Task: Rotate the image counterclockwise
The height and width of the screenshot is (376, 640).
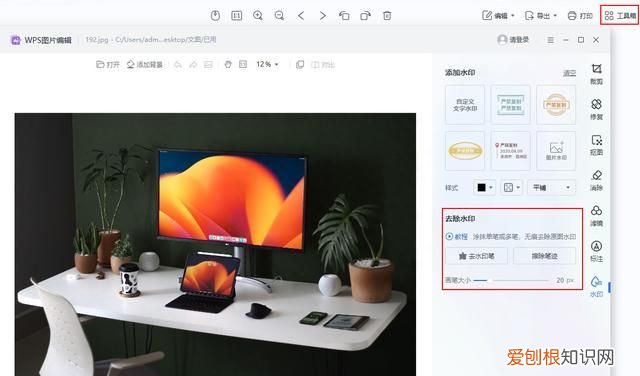Action: click(x=344, y=16)
